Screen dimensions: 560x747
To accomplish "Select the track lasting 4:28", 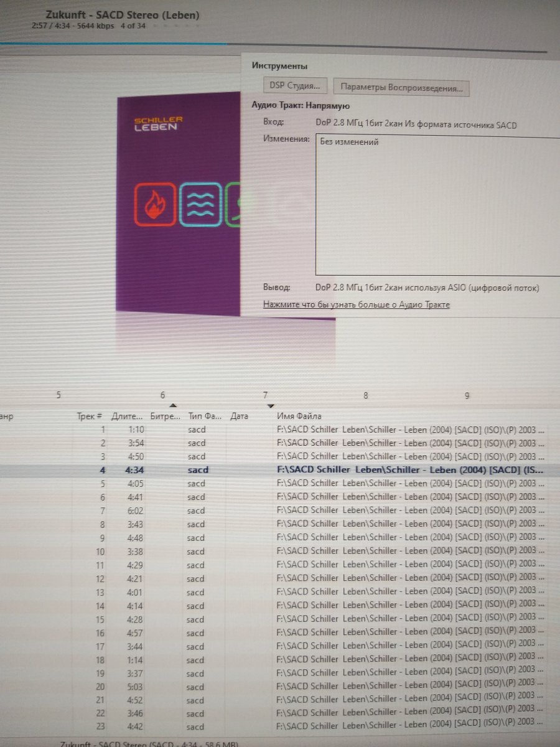I will (274, 619).
